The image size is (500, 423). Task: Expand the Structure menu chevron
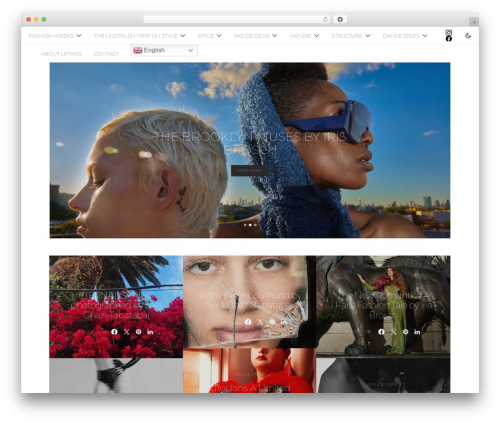[x=368, y=36]
